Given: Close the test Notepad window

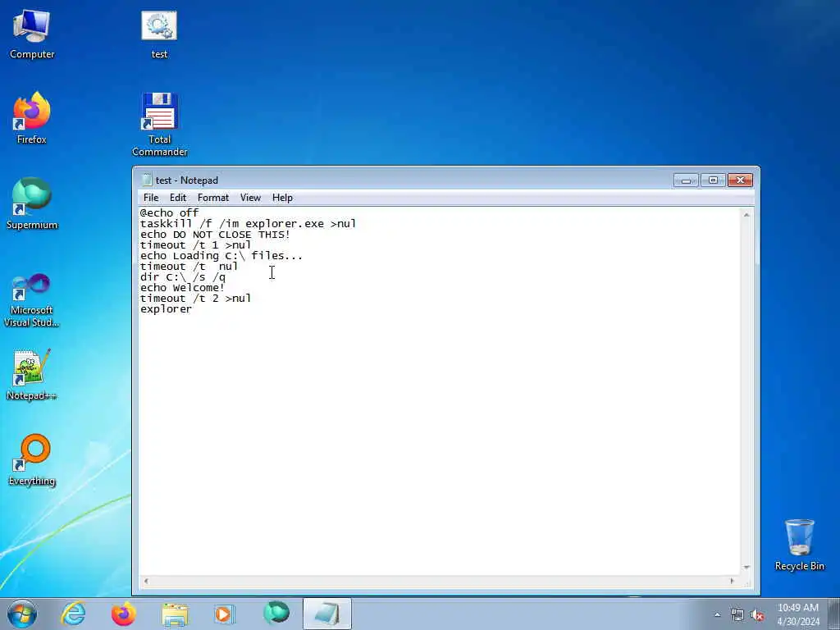Looking at the screenshot, I should pos(741,180).
